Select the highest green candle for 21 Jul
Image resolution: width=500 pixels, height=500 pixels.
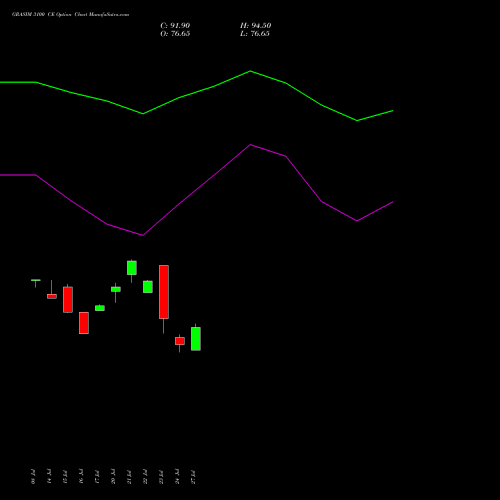[x=132, y=268]
